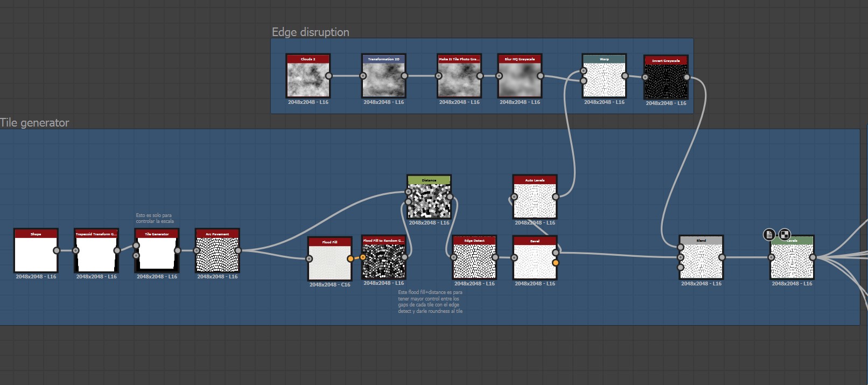Select the Tile Generator node
Viewport: 868px width, 385px height.
pos(157,250)
